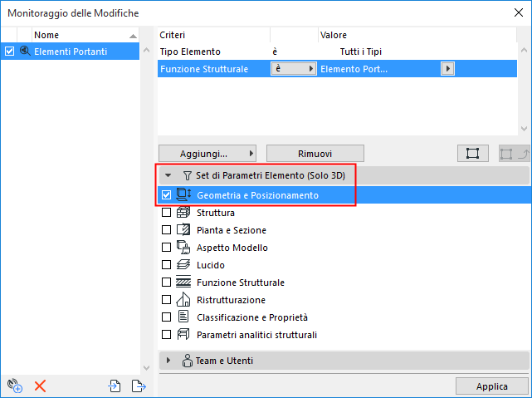Click the import rules icon
Screen dimensions: 532x398
click(115, 386)
